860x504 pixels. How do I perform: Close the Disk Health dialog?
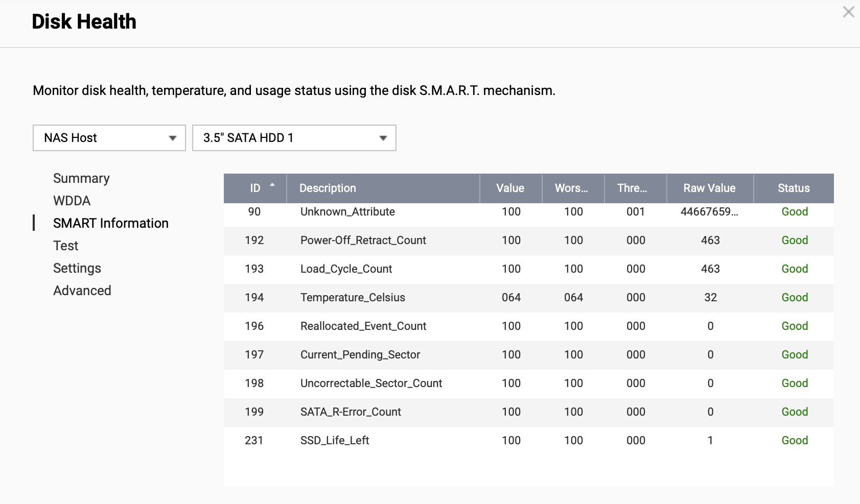[848, 12]
